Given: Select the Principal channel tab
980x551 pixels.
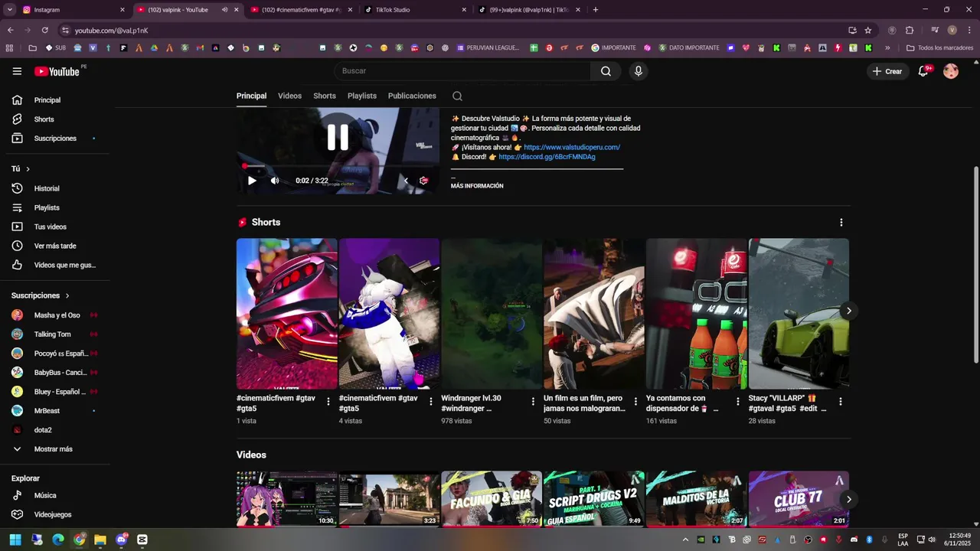Looking at the screenshot, I should click(x=251, y=96).
